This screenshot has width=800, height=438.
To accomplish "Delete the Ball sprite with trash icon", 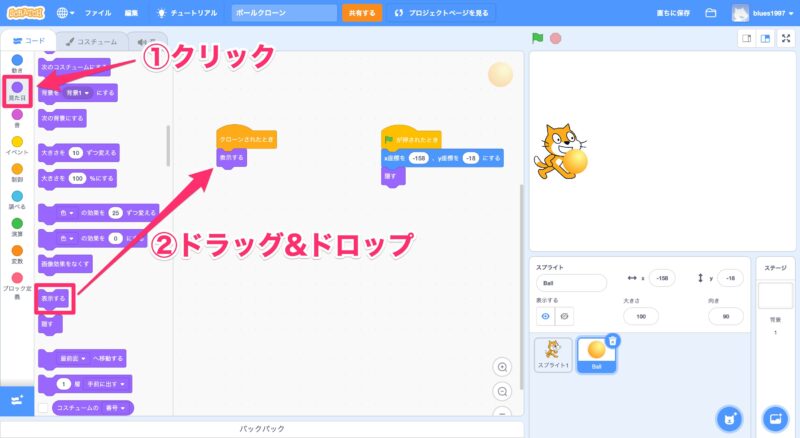I will 612,340.
